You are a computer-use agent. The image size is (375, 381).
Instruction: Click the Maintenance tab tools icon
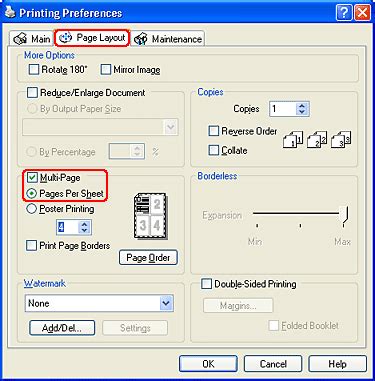(140, 39)
